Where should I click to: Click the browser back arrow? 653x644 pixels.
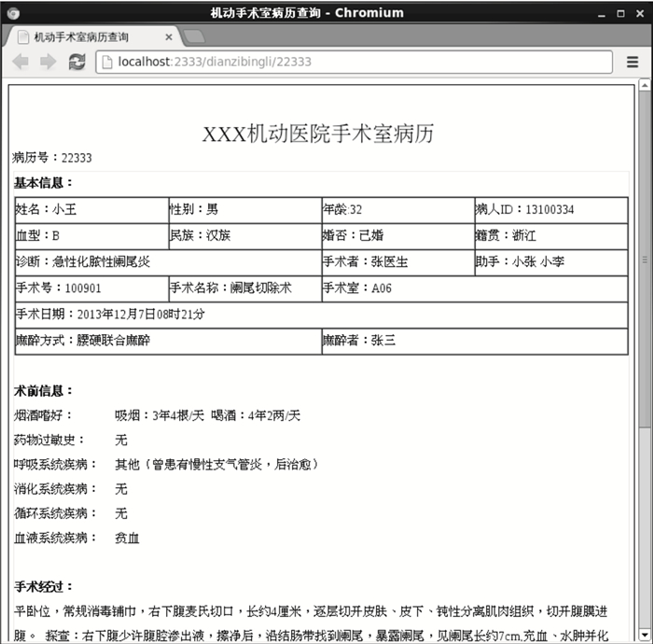coord(21,62)
